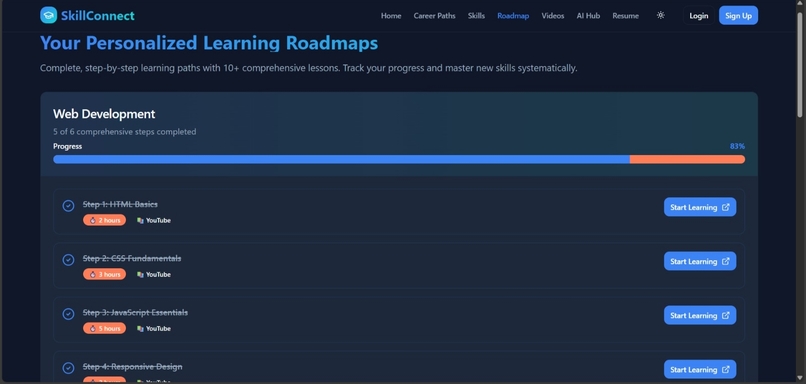Select the Roadmap nav item
Viewport: 806px width, 384px height.
coord(513,15)
